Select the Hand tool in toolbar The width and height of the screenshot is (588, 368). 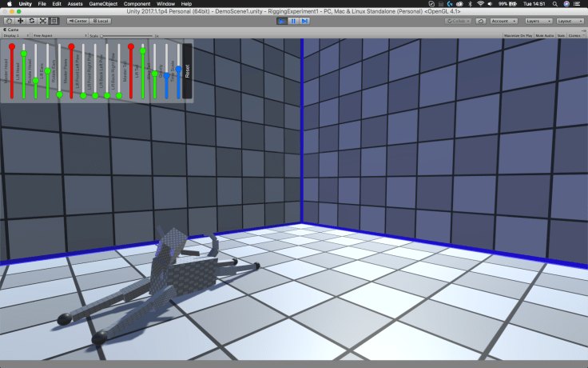[x=9, y=20]
